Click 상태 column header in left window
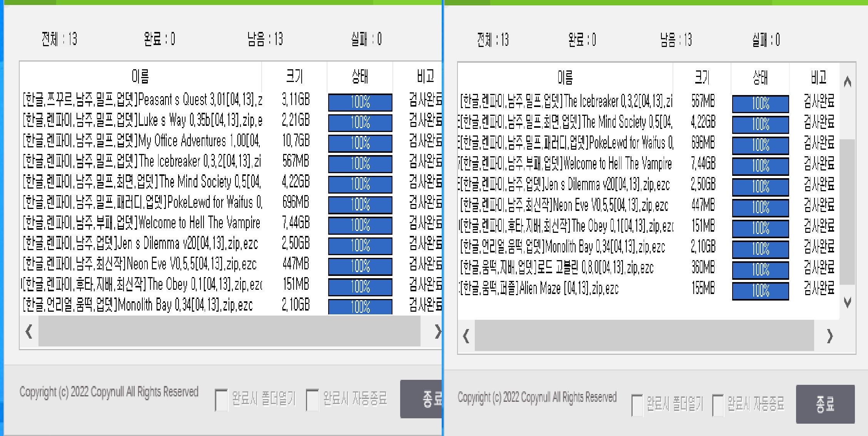This screenshot has width=868, height=436. tap(360, 76)
